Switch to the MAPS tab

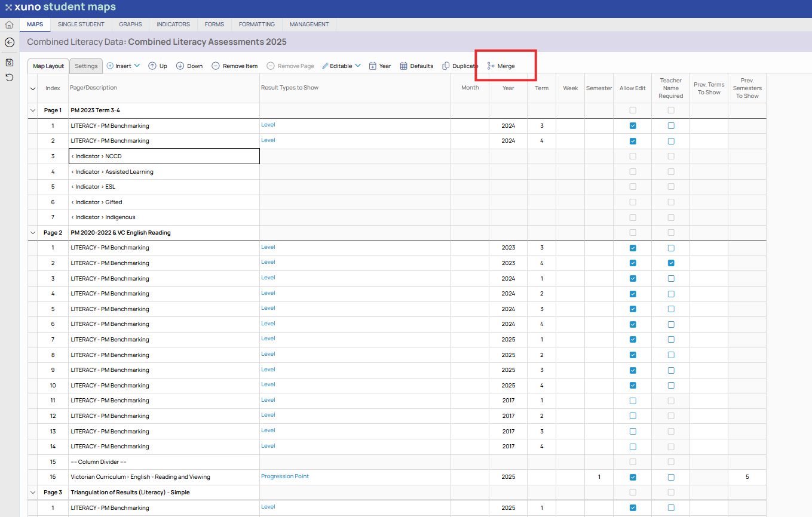coord(35,24)
